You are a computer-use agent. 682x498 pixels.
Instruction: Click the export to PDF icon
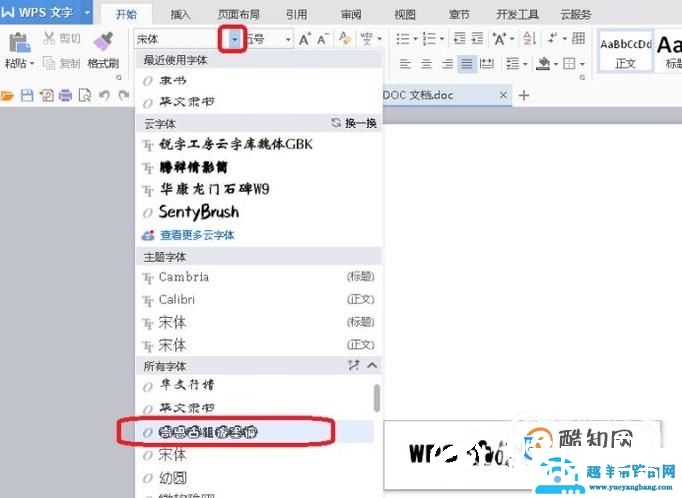pyautogui.click(x=47, y=95)
